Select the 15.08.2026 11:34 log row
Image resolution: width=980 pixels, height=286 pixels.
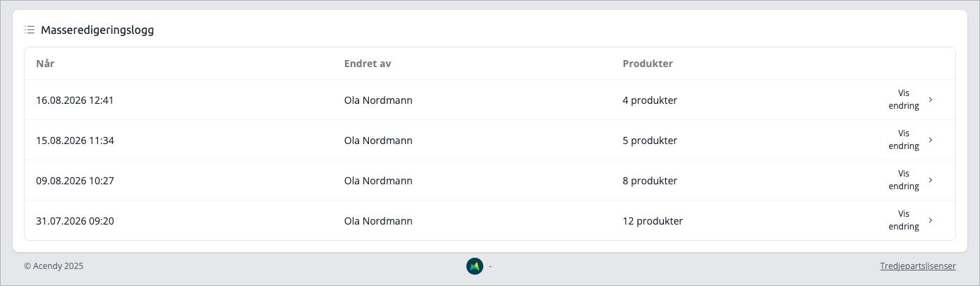(490, 141)
